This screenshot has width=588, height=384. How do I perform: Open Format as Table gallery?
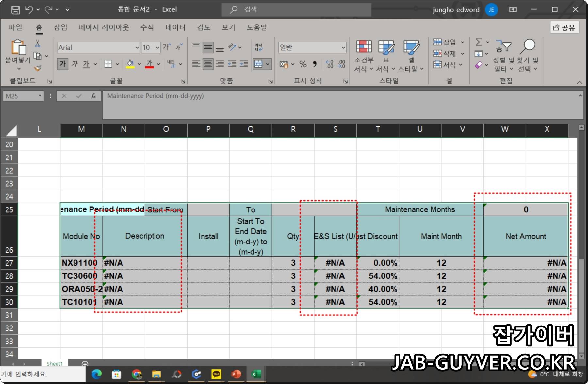[x=386, y=56]
